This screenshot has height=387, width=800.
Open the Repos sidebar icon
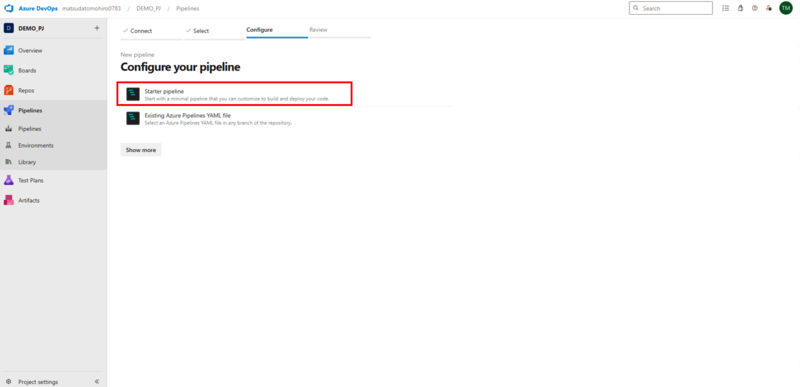pyautogui.click(x=9, y=90)
